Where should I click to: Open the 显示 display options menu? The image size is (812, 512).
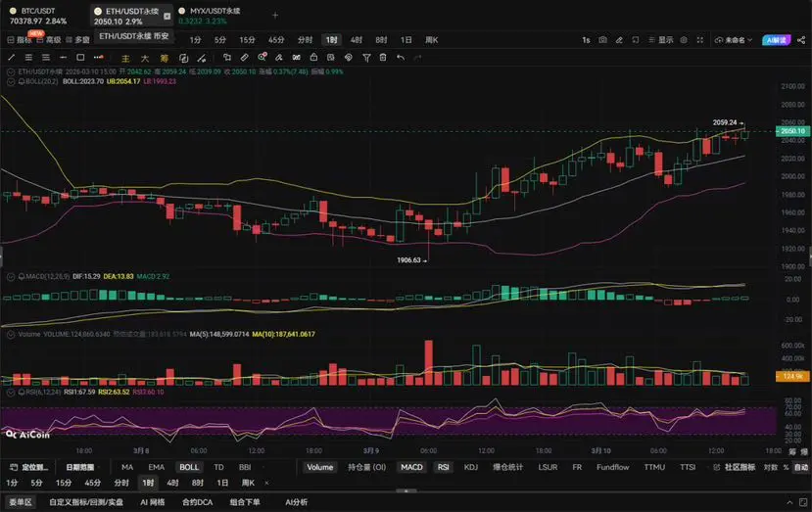click(661, 40)
